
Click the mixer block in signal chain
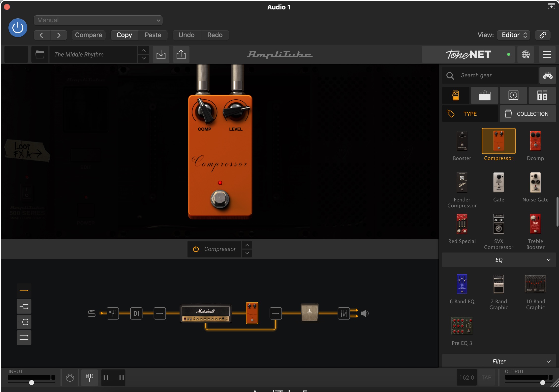point(344,313)
